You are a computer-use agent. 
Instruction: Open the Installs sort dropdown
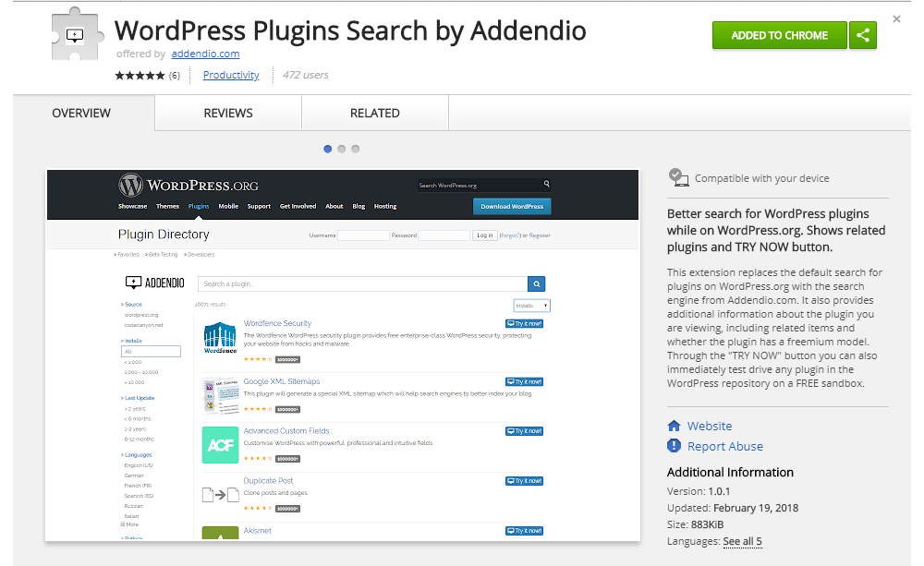click(x=531, y=306)
